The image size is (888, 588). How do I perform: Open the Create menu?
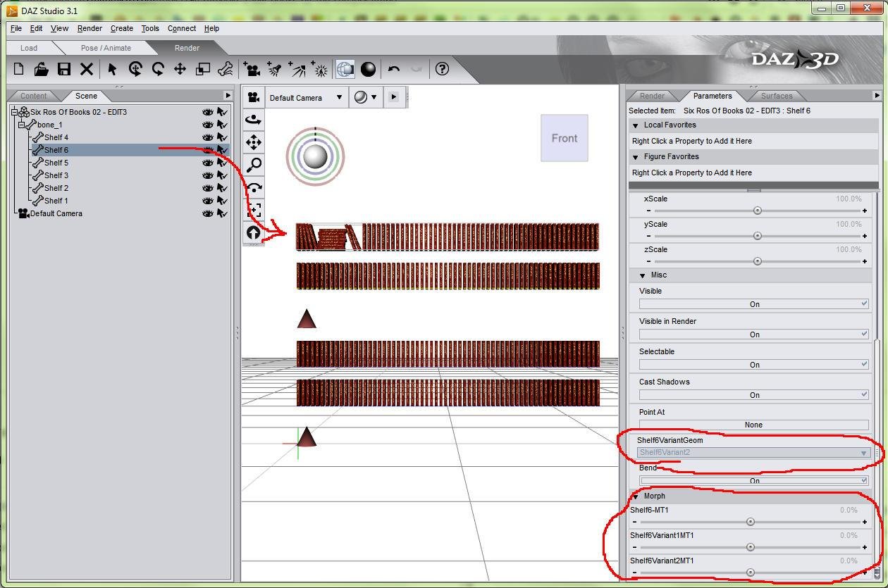[121, 28]
